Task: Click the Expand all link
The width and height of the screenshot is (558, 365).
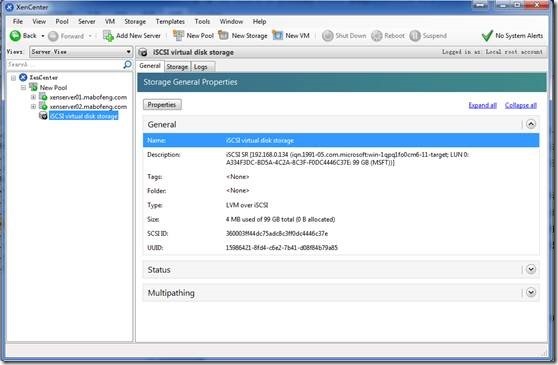Action: point(483,105)
